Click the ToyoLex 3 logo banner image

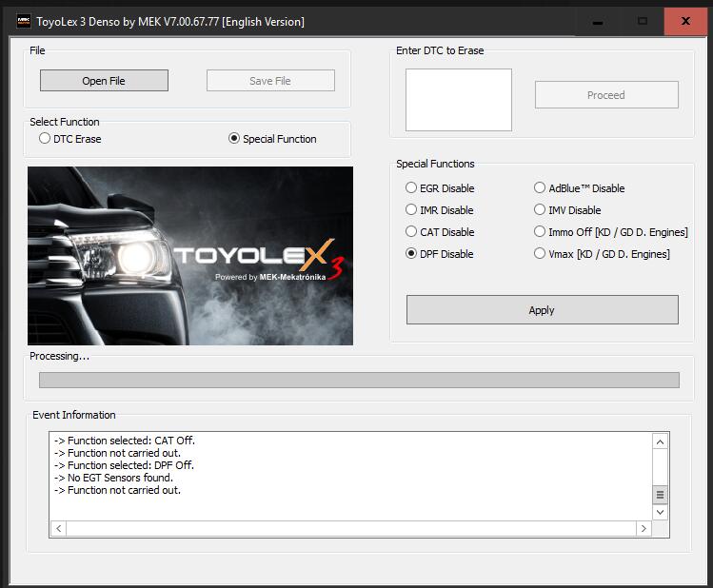click(x=190, y=256)
